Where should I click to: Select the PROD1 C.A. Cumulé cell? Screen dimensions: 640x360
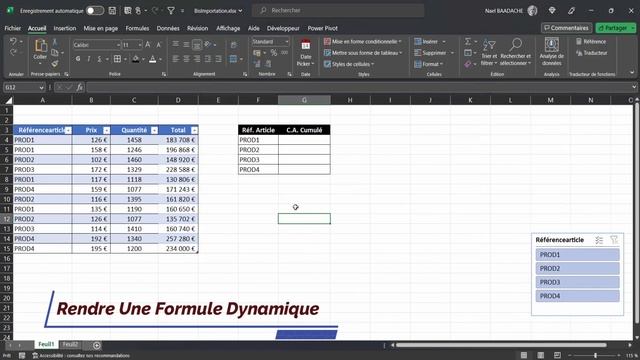[x=304, y=140]
